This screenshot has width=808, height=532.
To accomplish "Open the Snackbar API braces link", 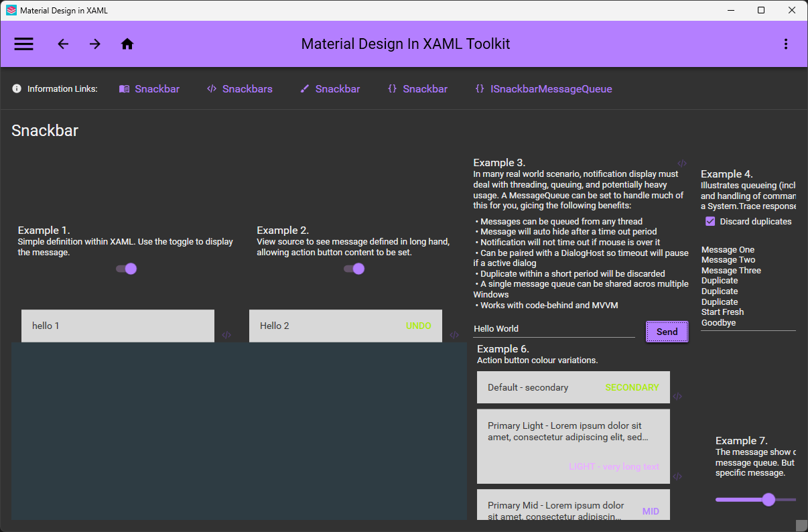I will tap(417, 88).
